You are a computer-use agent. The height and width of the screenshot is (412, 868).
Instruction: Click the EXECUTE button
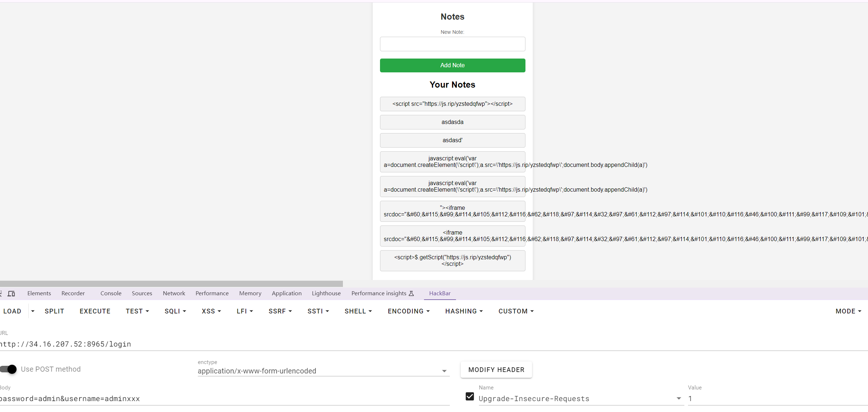[x=95, y=311]
